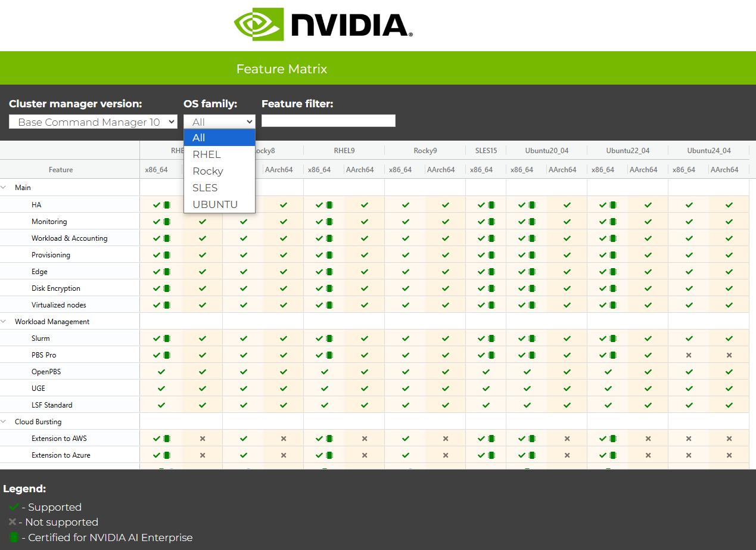Screen dimensions: 756x550
Task: Collapse the Main feature group
Action: 4,187
